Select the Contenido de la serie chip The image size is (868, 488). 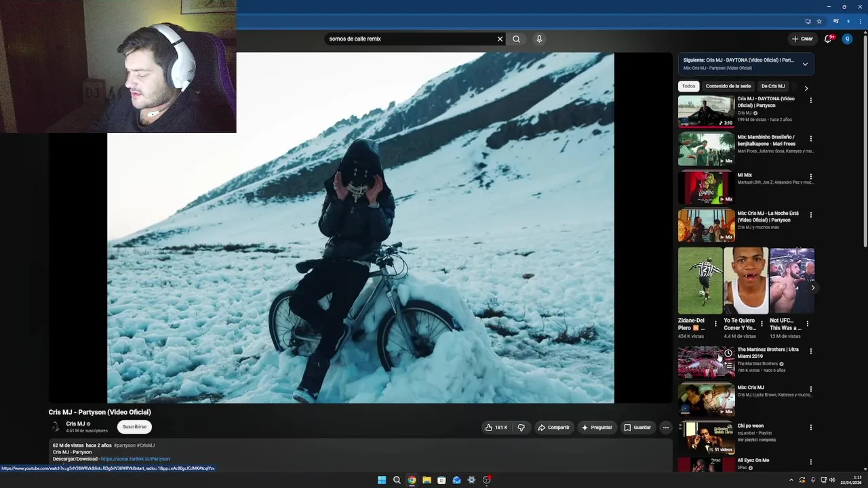click(728, 86)
